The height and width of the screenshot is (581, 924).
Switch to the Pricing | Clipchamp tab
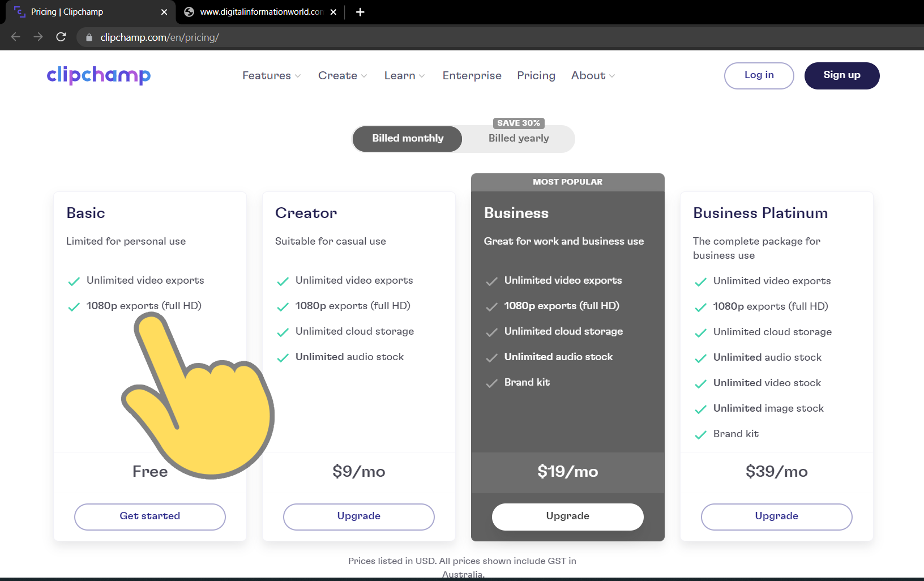click(x=91, y=12)
